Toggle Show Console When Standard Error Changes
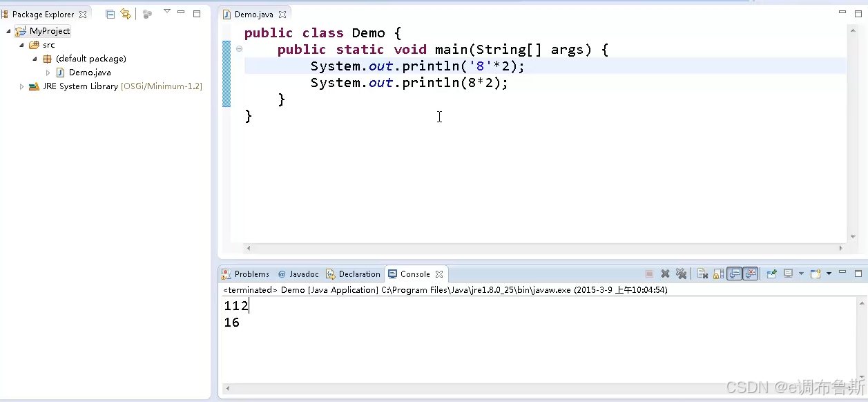Screen dimensions: 868x402 click(751, 274)
